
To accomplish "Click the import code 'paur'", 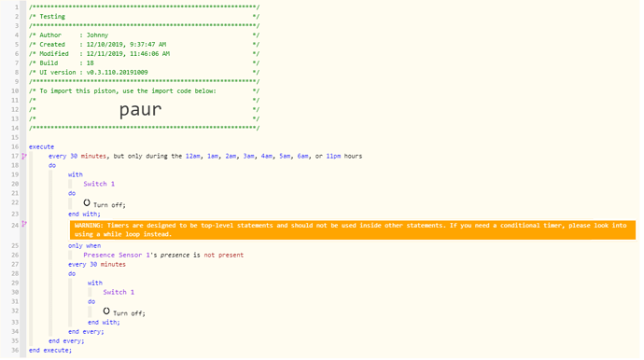I will [140, 110].
